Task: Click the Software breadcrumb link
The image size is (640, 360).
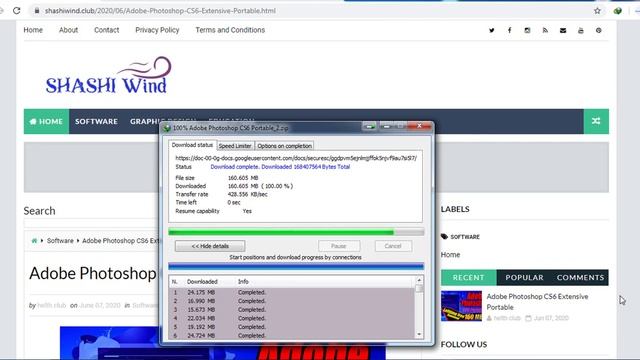Action: 60,241
